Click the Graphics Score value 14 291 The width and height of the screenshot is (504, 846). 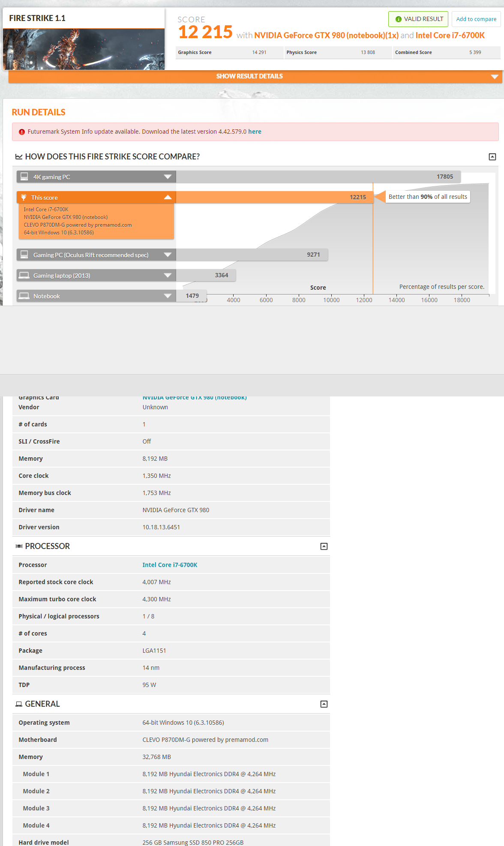(x=259, y=52)
